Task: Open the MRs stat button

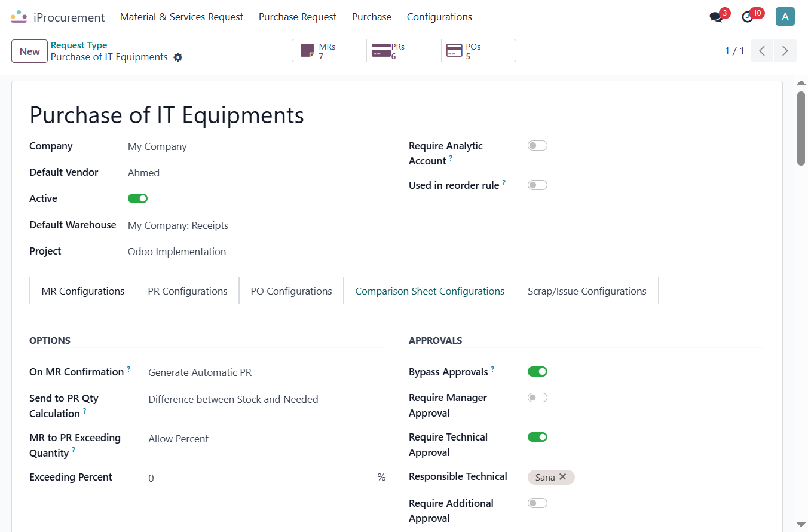Action: tap(329, 51)
